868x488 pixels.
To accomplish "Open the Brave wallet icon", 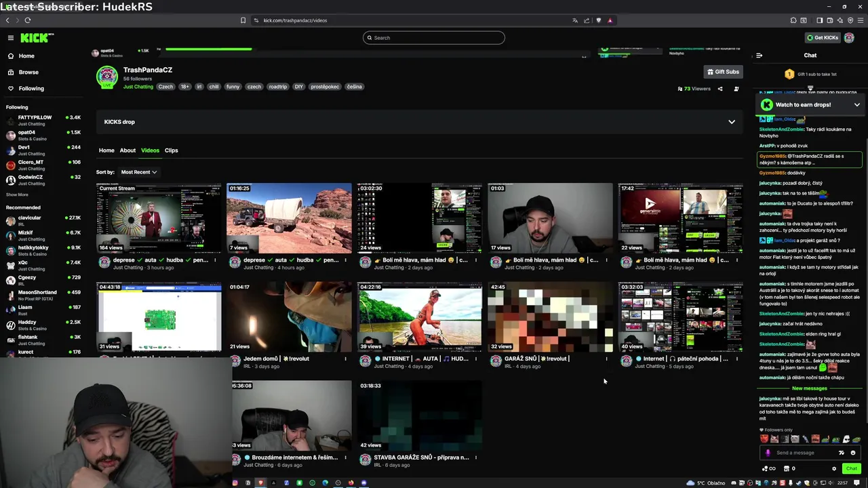I will (x=830, y=20).
